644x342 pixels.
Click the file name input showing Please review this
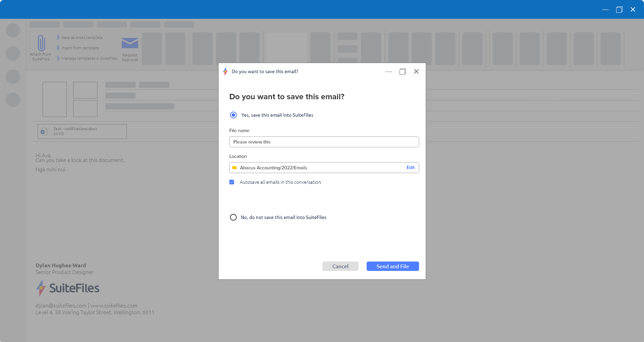323,142
